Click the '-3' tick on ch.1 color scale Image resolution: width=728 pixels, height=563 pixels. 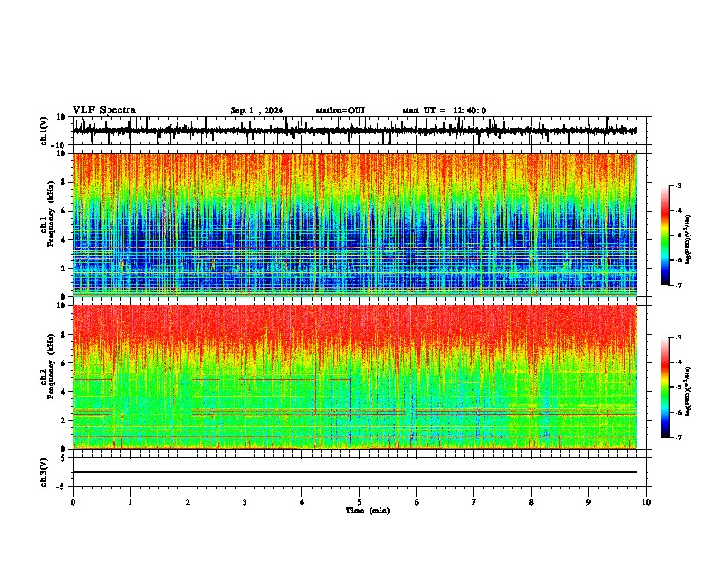click(677, 185)
